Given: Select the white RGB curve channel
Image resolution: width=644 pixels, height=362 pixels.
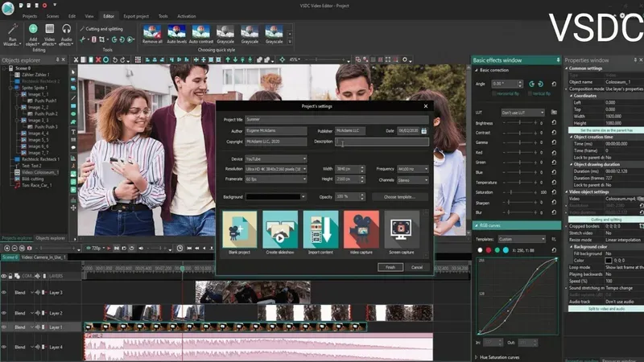Looking at the screenshot, I should [x=480, y=250].
